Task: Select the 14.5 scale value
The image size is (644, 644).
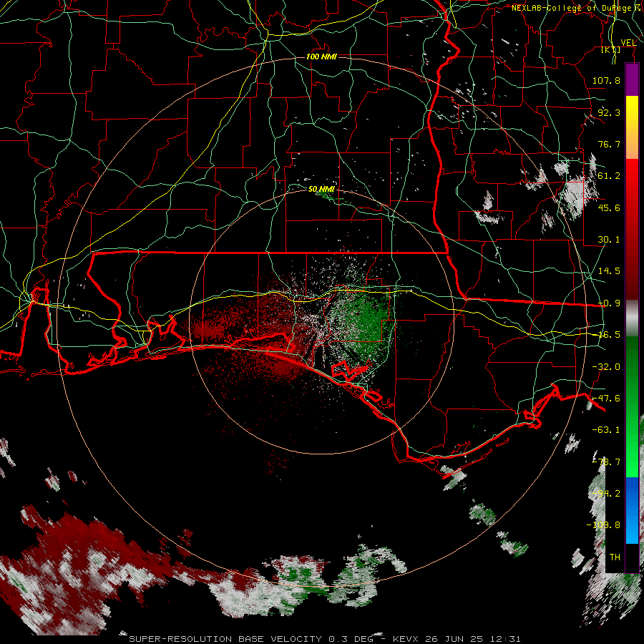Action: point(609,270)
